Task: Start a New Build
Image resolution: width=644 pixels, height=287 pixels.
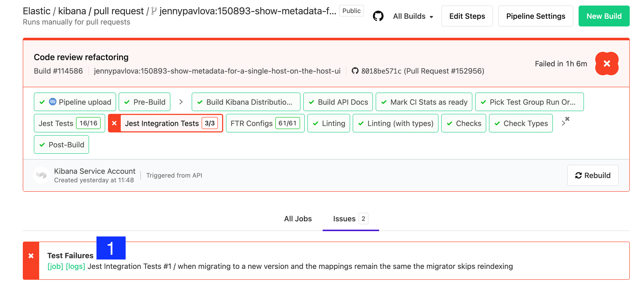Action: (x=604, y=16)
